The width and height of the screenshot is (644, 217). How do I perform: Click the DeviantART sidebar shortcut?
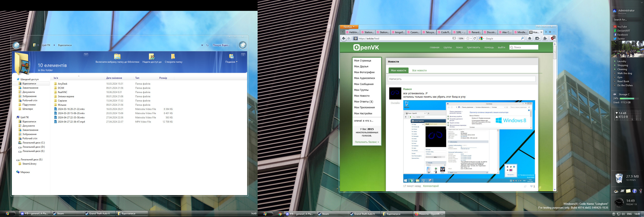tap(623, 31)
